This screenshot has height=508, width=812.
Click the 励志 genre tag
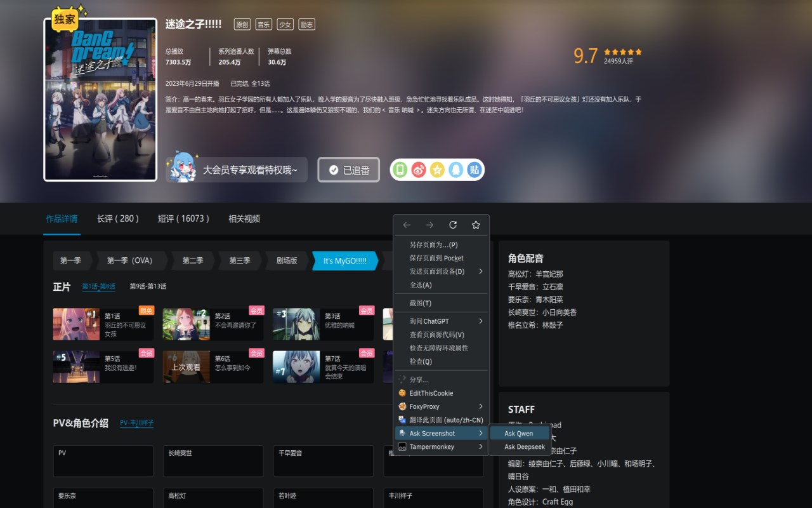pos(306,24)
